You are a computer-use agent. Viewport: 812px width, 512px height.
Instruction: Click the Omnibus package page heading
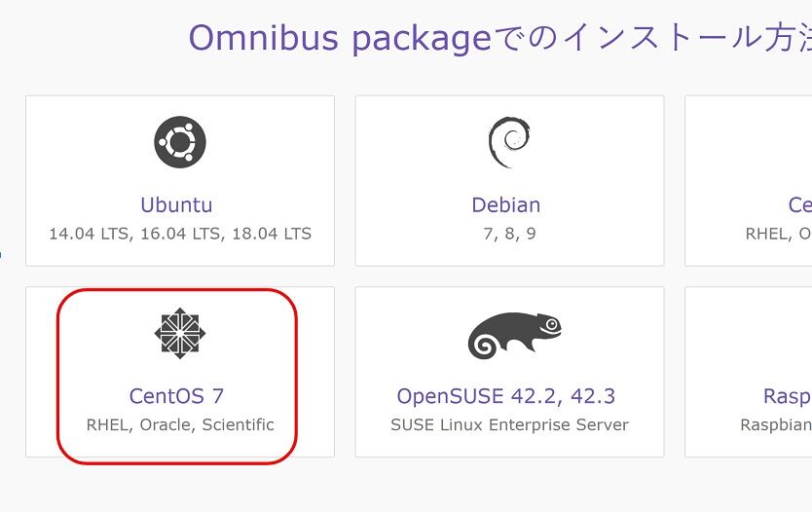click(500, 38)
